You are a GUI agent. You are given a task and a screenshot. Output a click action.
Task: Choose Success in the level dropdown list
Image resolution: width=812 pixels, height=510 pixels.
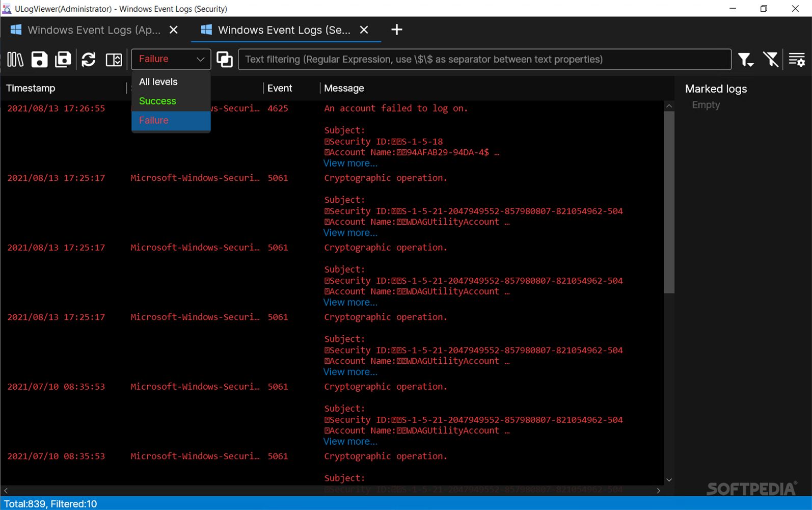tap(171, 101)
